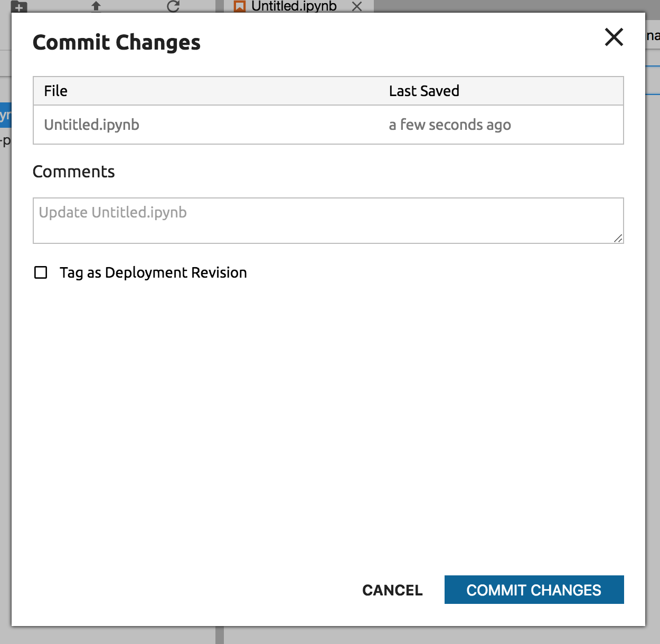Click the highlighted blue sidebar item
The width and height of the screenshot is (660, 644).
pos(5,115)
